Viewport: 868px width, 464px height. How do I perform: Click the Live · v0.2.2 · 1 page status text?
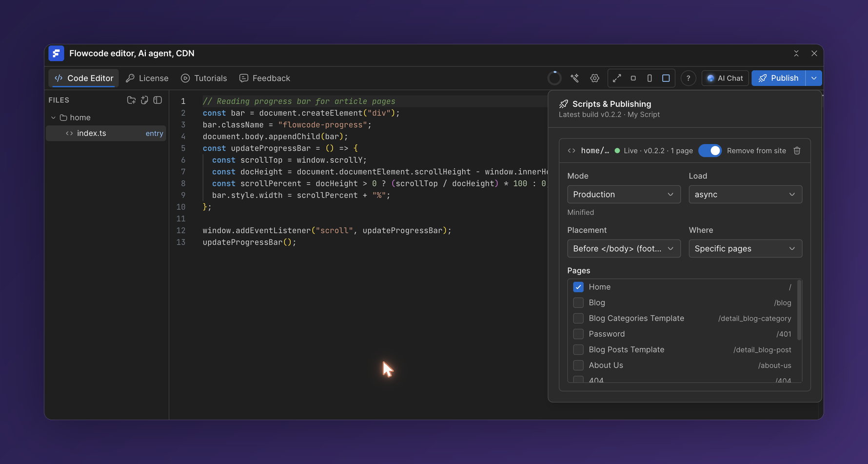(658, 151)
